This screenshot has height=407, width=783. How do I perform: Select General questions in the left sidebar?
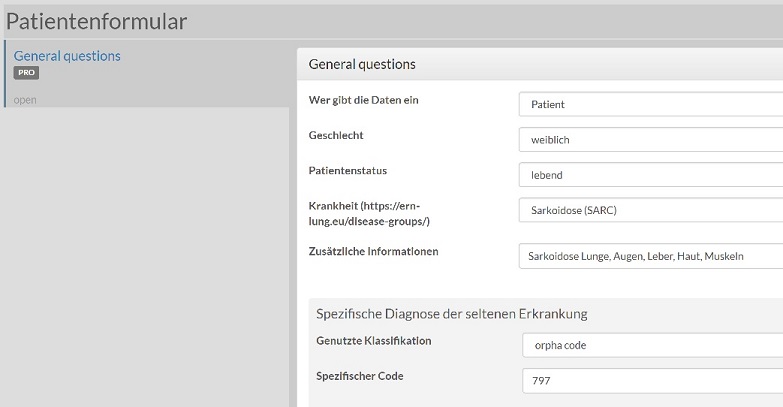(67, 56)
